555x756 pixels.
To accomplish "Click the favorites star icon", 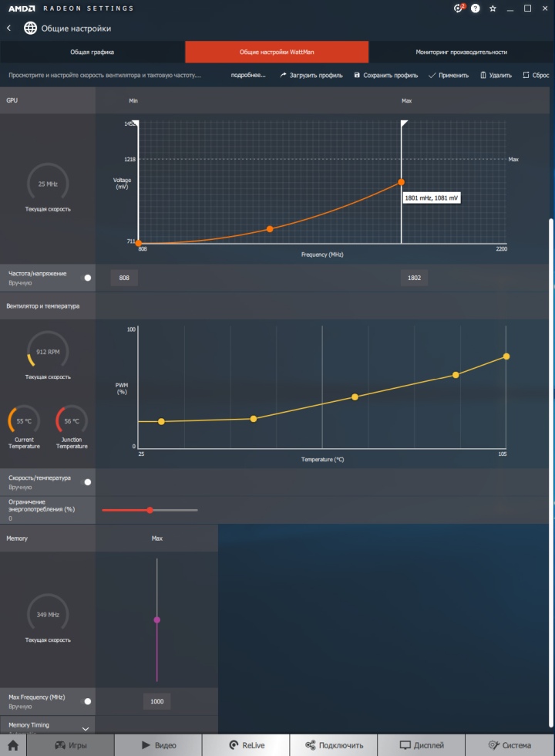I will 493,8.
